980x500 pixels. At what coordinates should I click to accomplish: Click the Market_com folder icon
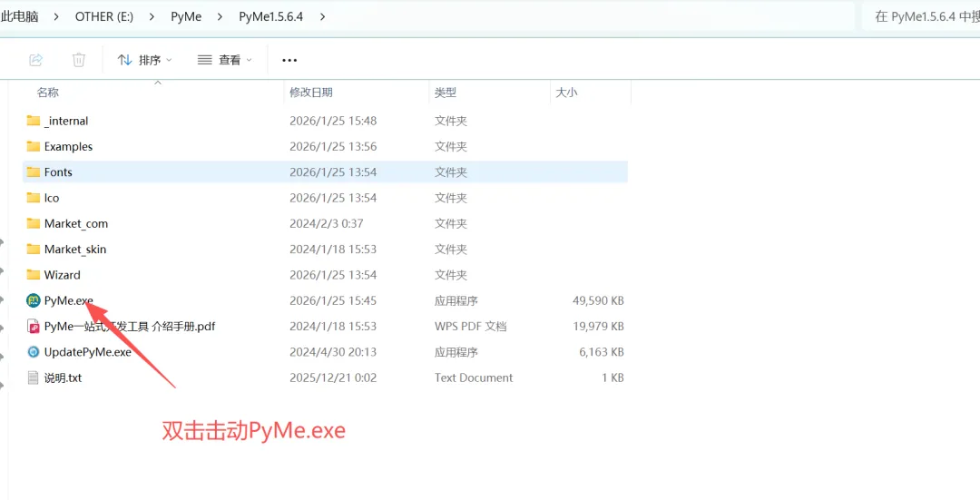pyautogui.click(x=34, y=223)
